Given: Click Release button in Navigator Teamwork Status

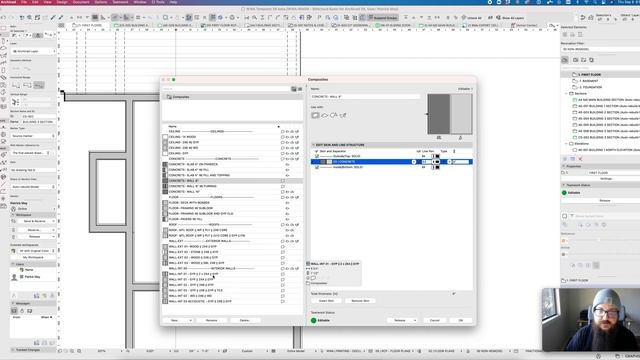Looking at the screenshot, I should coord(605,200).
